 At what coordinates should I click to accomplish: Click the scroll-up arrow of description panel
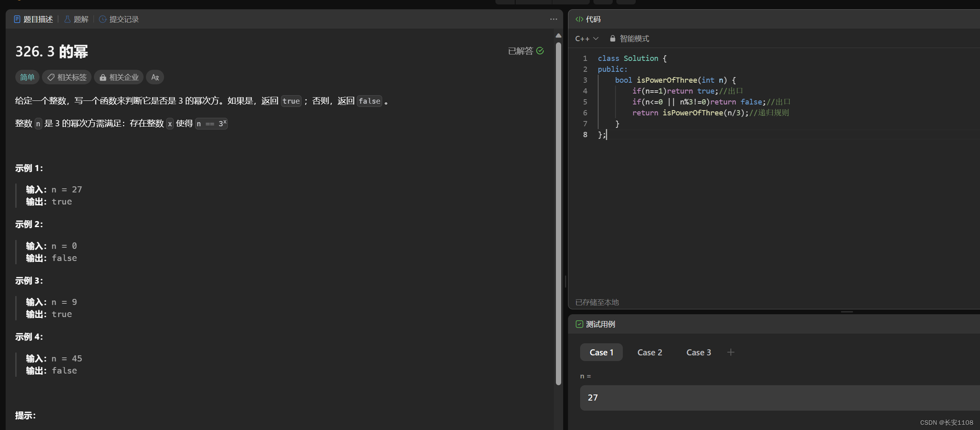point(558,35)
